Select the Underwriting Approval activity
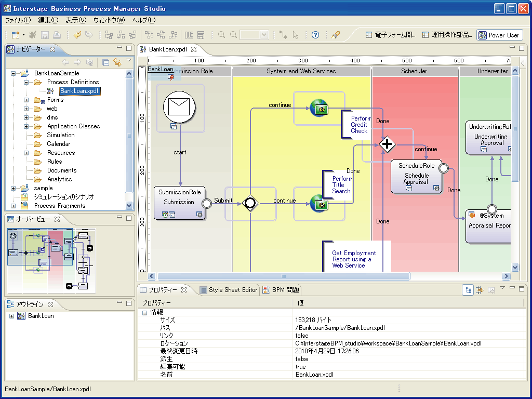 (x=488, y=137)
